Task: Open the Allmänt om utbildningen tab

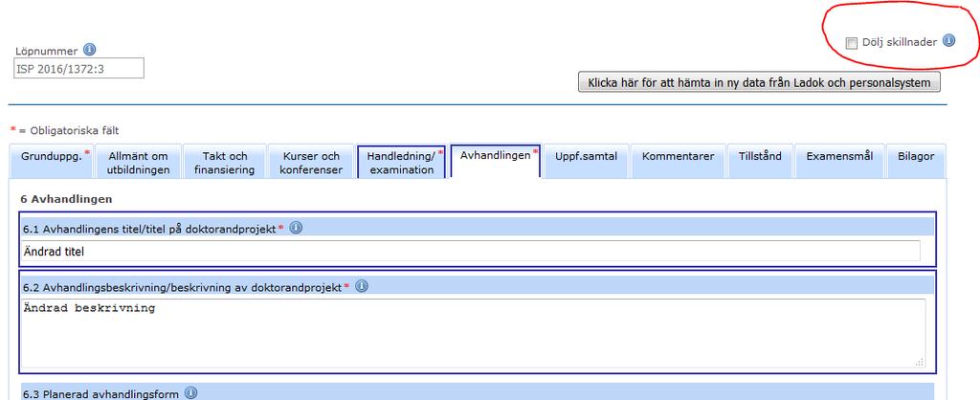Action: click(x=138, y=162)
